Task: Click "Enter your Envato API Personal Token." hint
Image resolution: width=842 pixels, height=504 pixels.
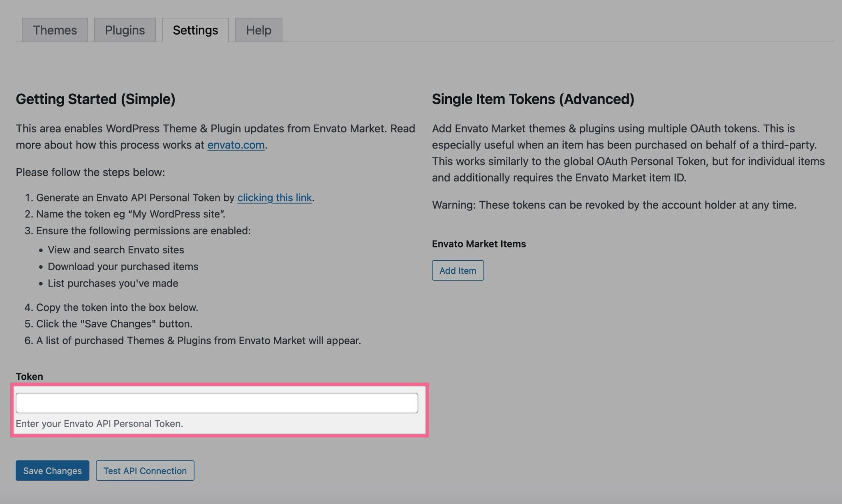Action: (99, 424)
